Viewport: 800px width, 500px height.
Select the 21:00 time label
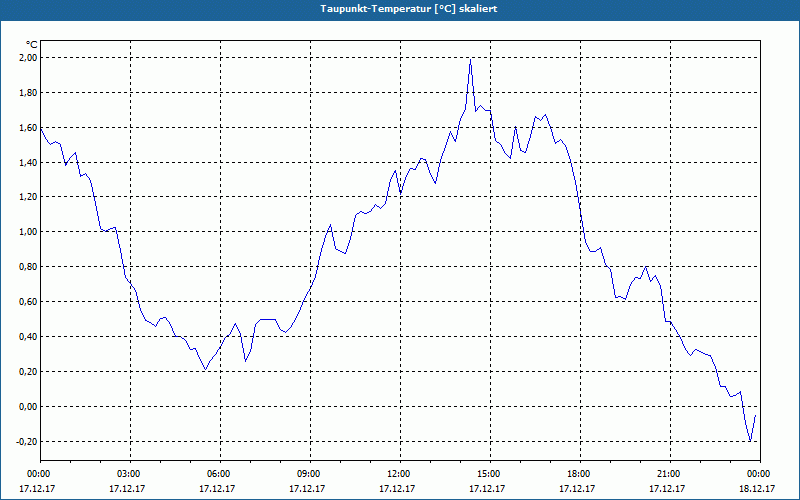pyautogui.click(x=669, y=474)
